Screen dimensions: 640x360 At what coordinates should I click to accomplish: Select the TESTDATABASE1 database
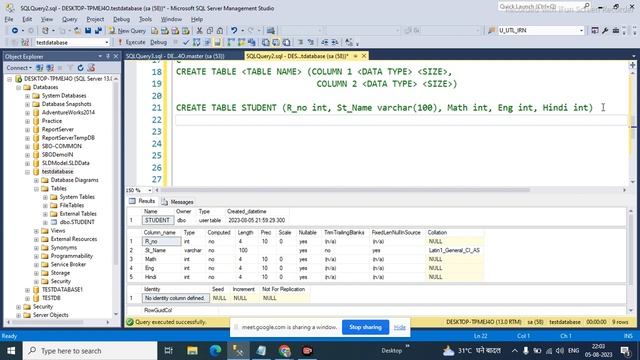pos(62,289)
